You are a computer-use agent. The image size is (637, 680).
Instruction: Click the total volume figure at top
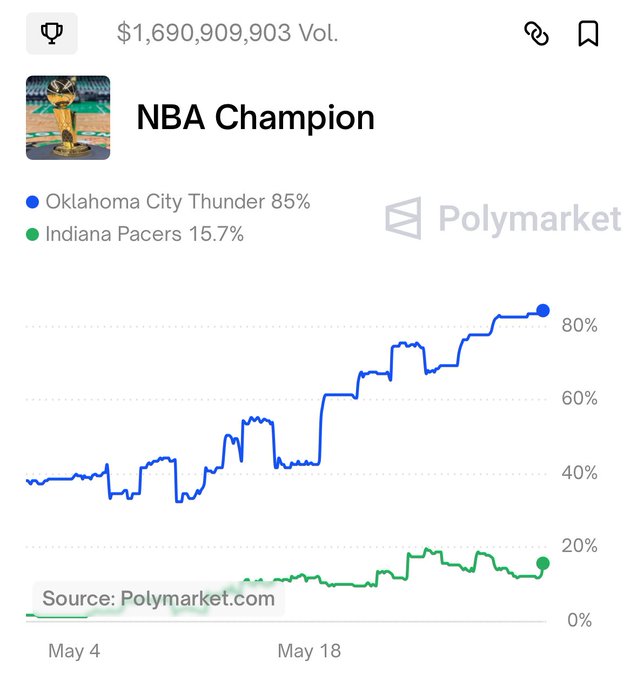tap(228, 33)
